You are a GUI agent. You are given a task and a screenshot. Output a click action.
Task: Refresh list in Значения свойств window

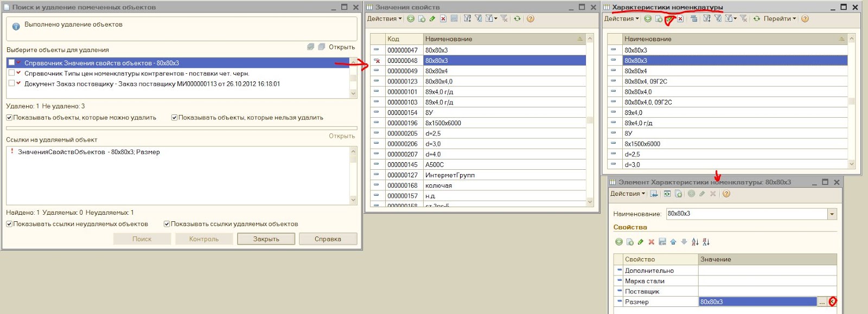pos(517,18)
